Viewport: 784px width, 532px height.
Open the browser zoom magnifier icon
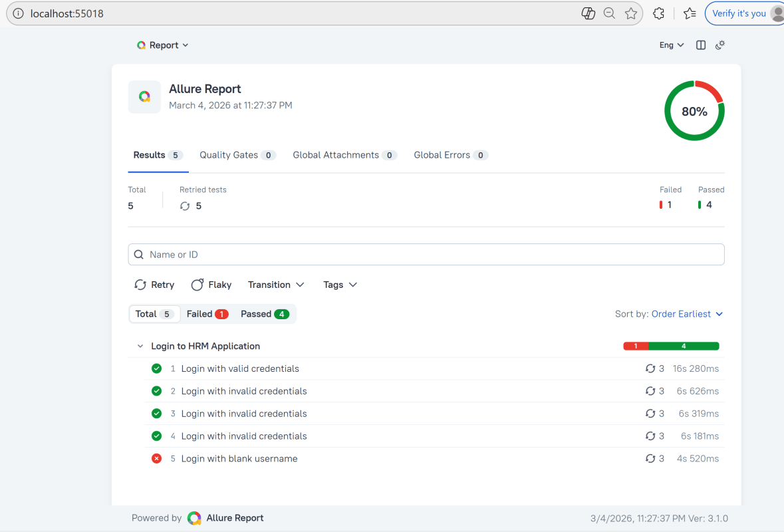coord(609,13)
